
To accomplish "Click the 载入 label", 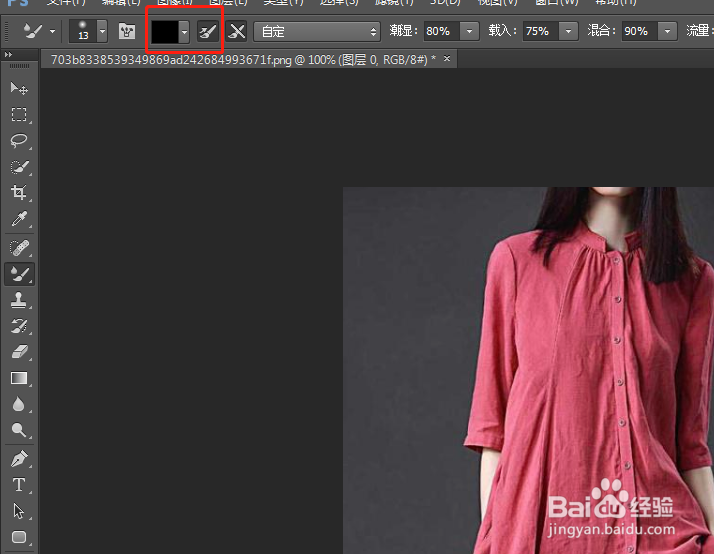I will pos(503,31).
